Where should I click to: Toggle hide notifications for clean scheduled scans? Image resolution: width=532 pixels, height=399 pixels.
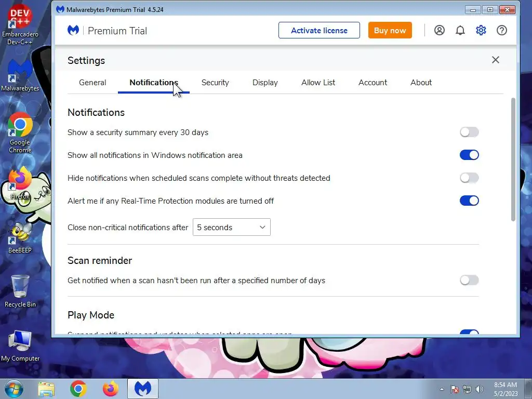[469, 178]
